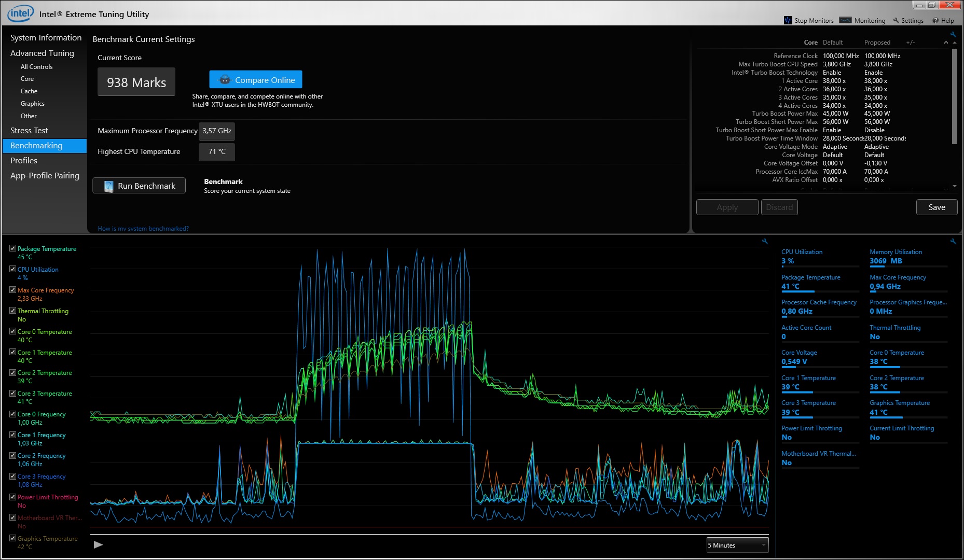Click settings list scroll down arrow

[x=955, y=186]
